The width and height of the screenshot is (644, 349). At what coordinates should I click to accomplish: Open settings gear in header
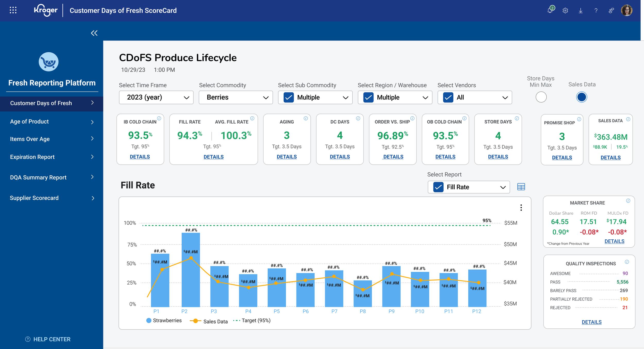[x=565, y=11]
